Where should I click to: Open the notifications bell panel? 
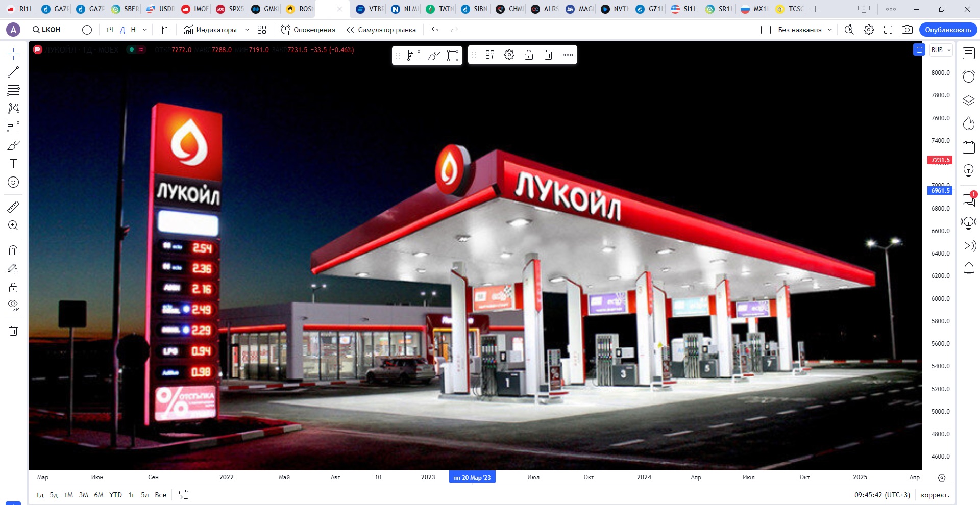[969, 268]
